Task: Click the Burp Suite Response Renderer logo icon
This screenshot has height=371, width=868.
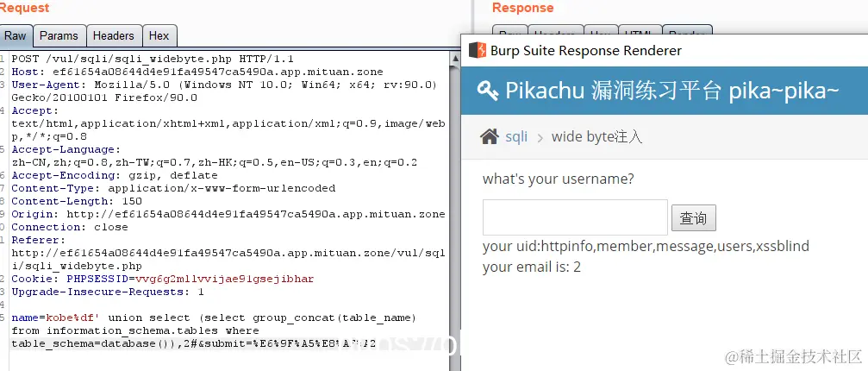Action: pyautogui.click(x=477, y=50)
